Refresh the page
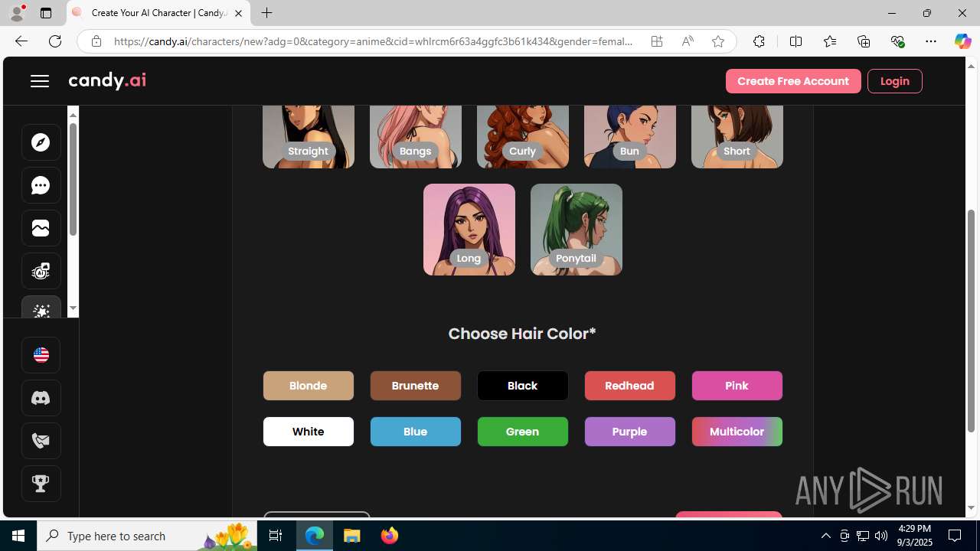Screen dimensions: 980x551 55,41
